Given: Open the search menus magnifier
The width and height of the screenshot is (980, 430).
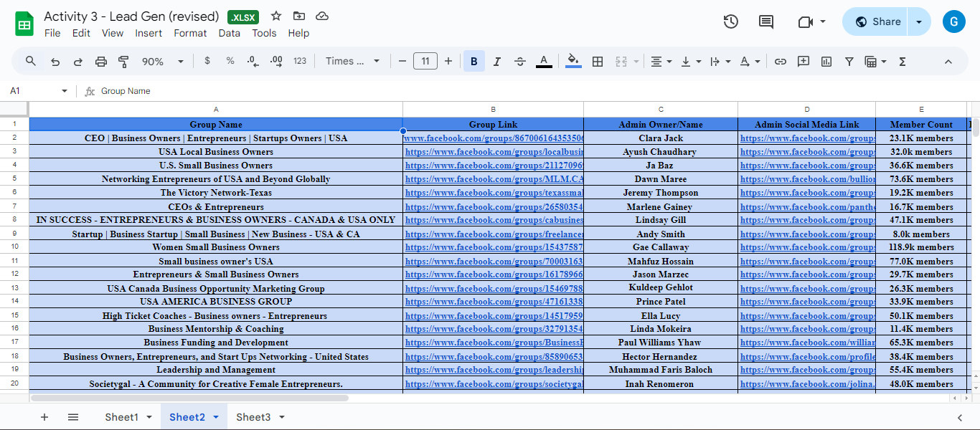Looking at the screenshot, I should tap(31, 62).
